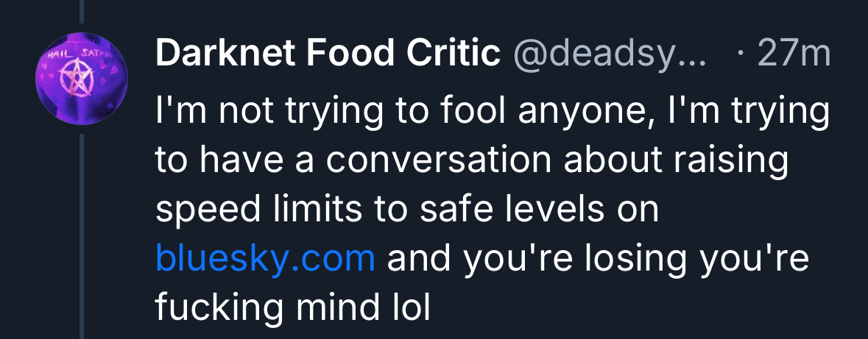Follow the bluesky.com link
Image resolution: width=868 pixels, height=339 pixels.
pos(266,259)
